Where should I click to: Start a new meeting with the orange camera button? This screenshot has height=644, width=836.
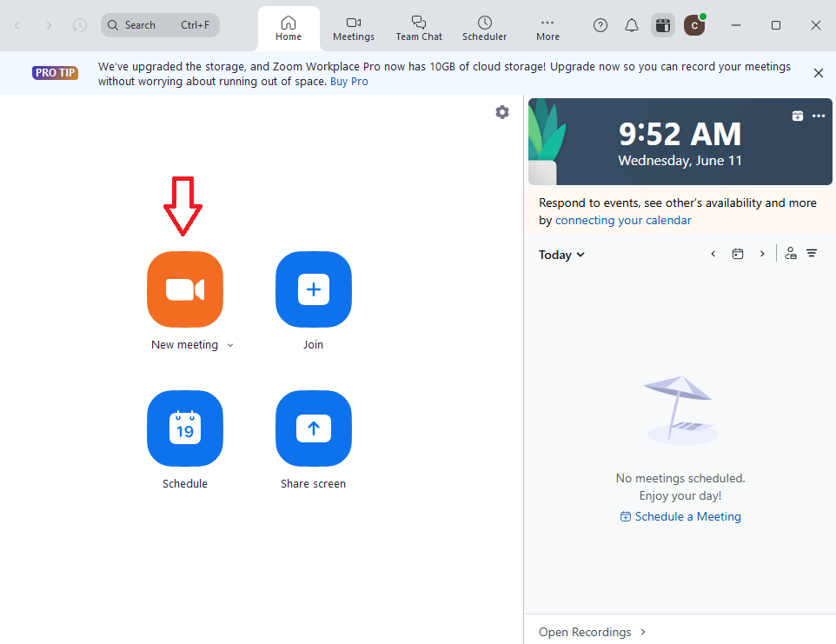pyautogui.click(x=185, y=289)
